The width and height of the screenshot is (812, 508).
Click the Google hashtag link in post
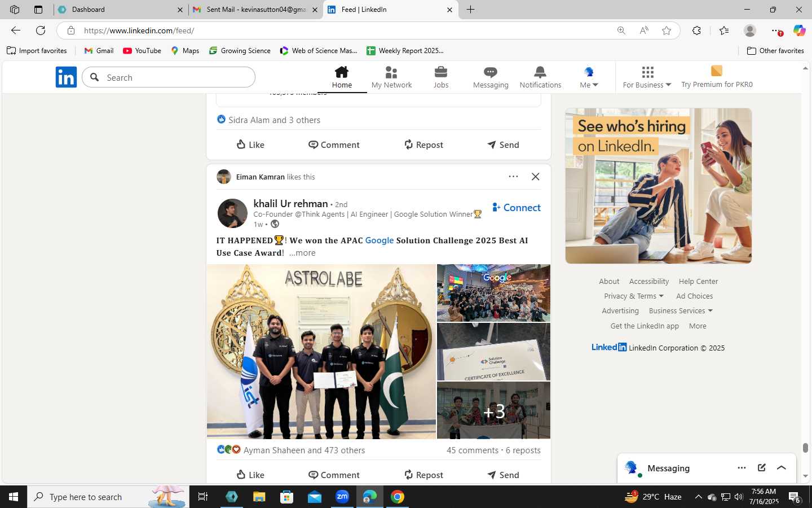pos(379,240)
